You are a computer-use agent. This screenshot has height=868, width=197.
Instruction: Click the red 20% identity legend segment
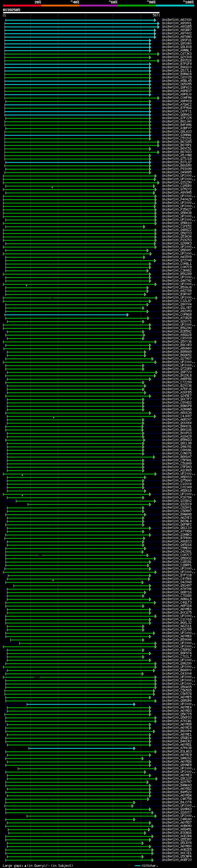click(x=22, y=6)
